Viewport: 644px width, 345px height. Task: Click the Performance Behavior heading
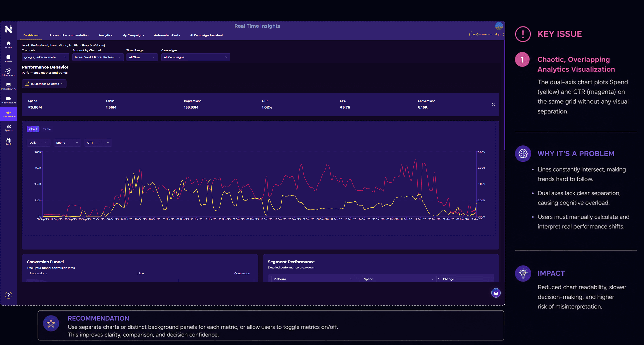point(45,67)
